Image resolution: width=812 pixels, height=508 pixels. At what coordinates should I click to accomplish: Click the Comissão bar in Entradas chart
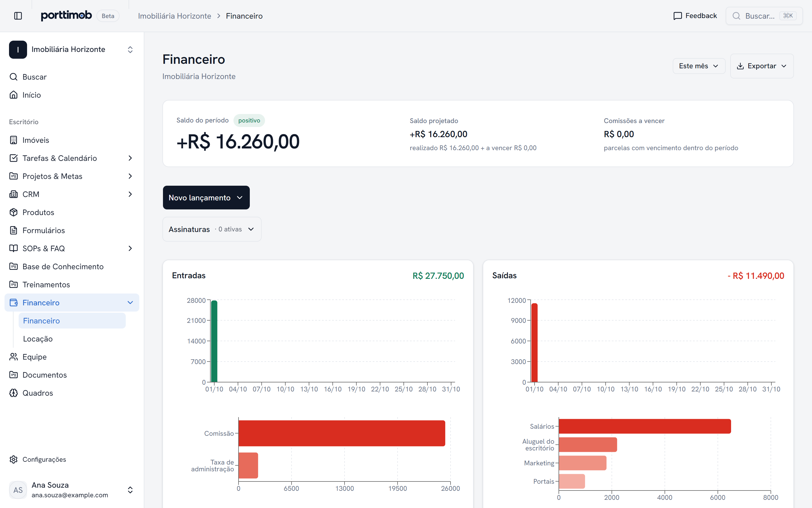point(342,433)
